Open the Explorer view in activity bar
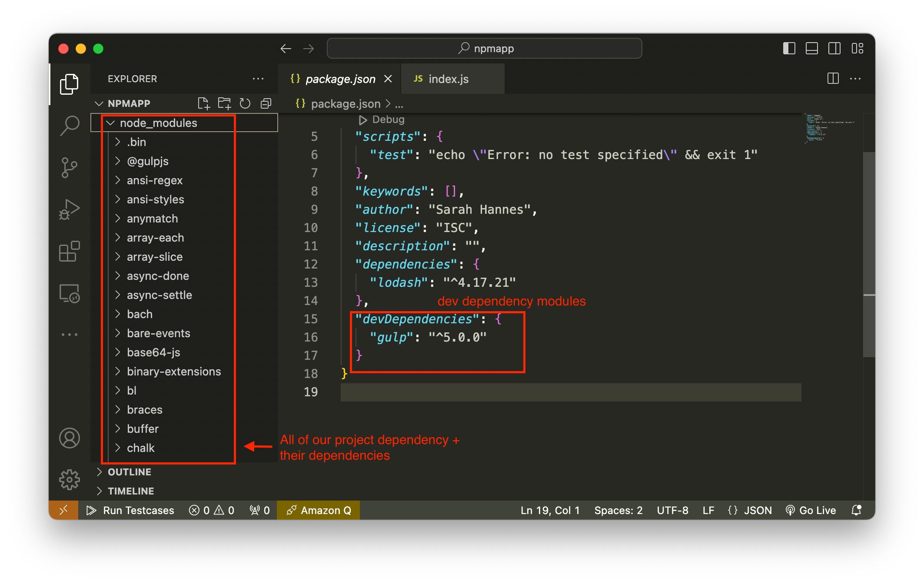Viewport: 924px width, 584px height. pyautogui.click(x=69, y=84)
